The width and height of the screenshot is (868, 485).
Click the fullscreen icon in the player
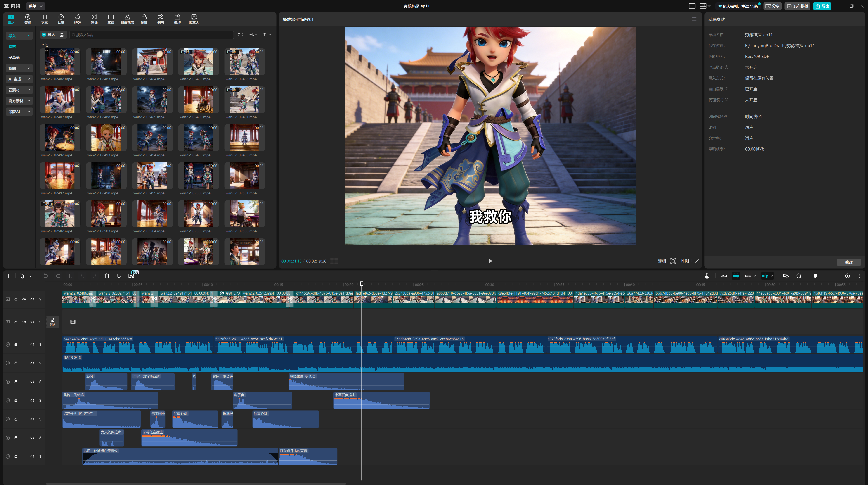tap(697, 261)
